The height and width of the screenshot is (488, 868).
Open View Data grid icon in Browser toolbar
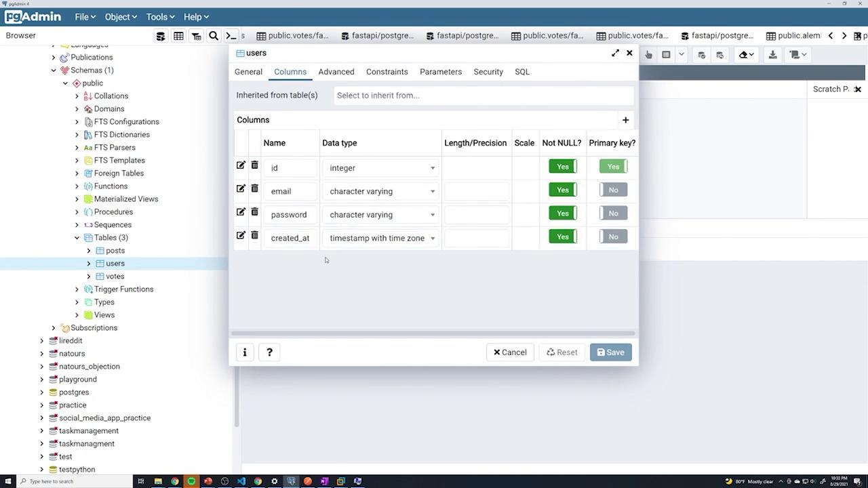[178, 36]
